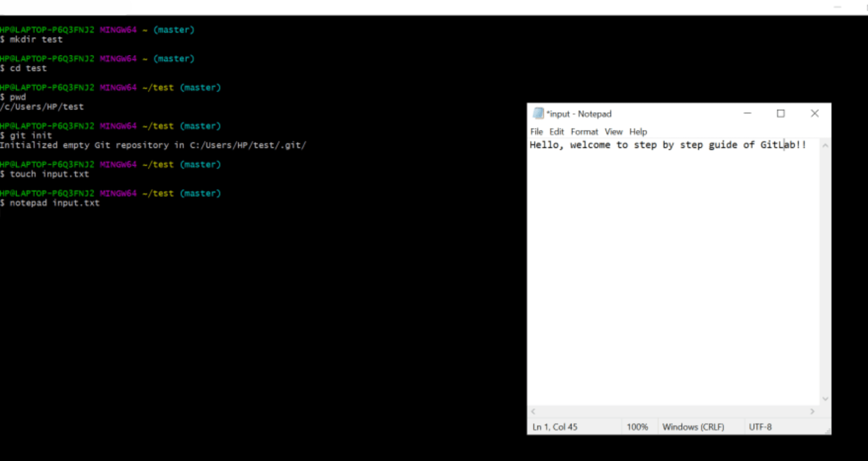
Task: Open the Help menu in Notepad
Action: click(638, 132)
